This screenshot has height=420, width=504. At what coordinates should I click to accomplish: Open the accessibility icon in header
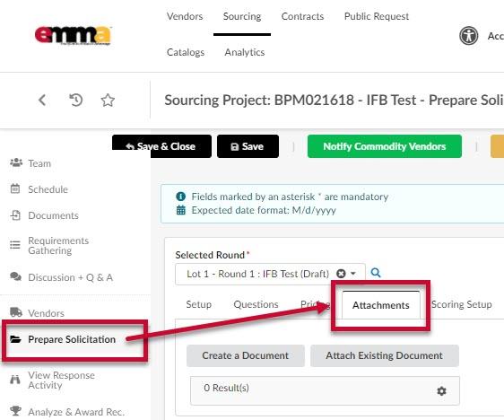click(x=468, y=36)
